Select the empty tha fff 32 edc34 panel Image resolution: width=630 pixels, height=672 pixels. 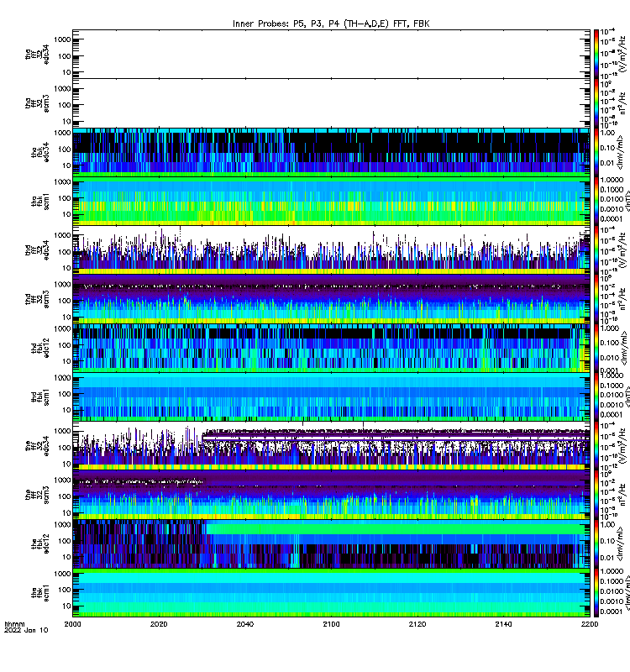coord(331,54)
